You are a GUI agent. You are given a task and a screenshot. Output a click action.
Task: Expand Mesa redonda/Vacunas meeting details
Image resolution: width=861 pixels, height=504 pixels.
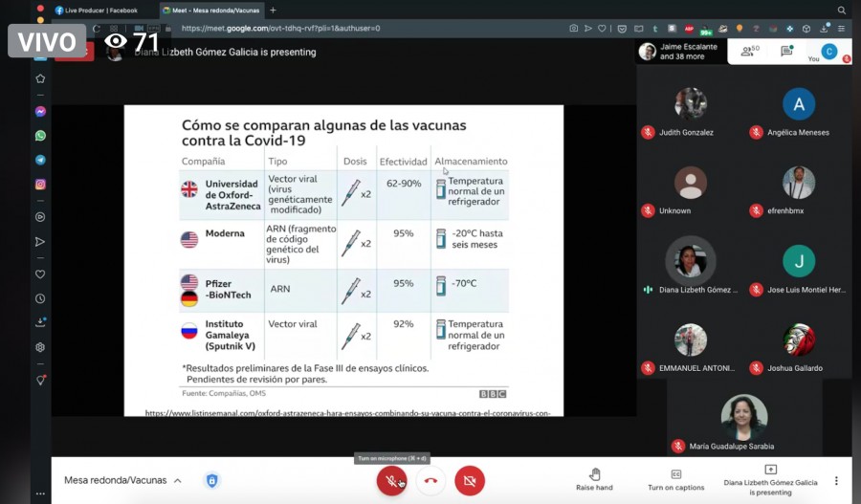tap(122, 480)
